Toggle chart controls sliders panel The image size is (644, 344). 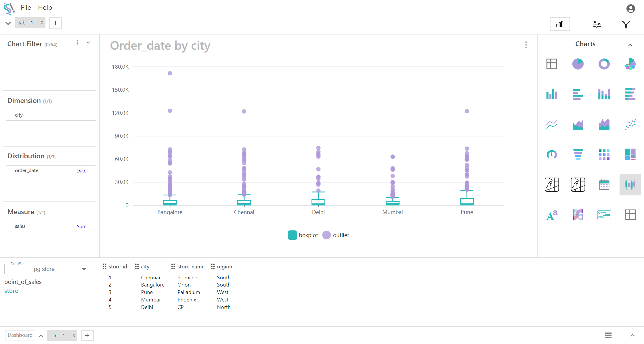[597, 24]
